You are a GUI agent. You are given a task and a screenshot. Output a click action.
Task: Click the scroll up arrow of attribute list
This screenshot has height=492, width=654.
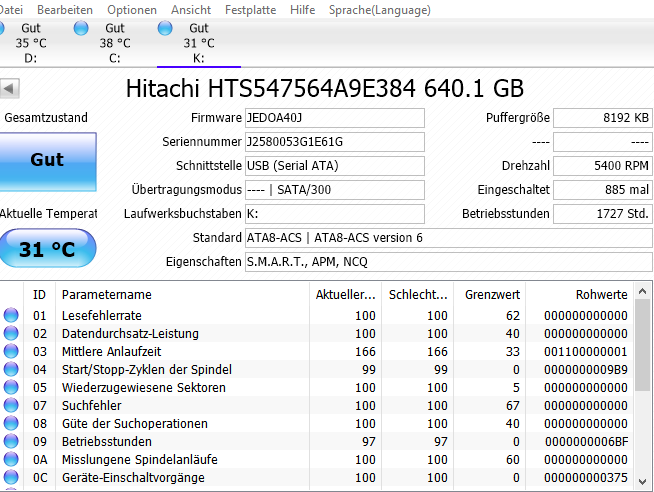click(642, 291)
